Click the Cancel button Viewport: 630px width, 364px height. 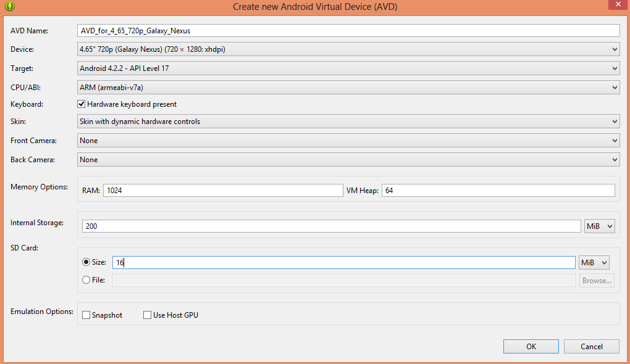coord(592,346)
